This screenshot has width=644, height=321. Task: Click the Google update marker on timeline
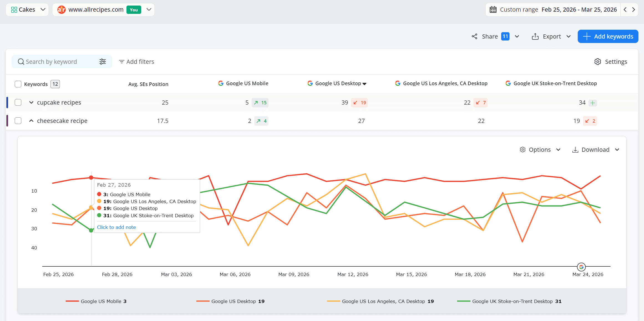581,267
